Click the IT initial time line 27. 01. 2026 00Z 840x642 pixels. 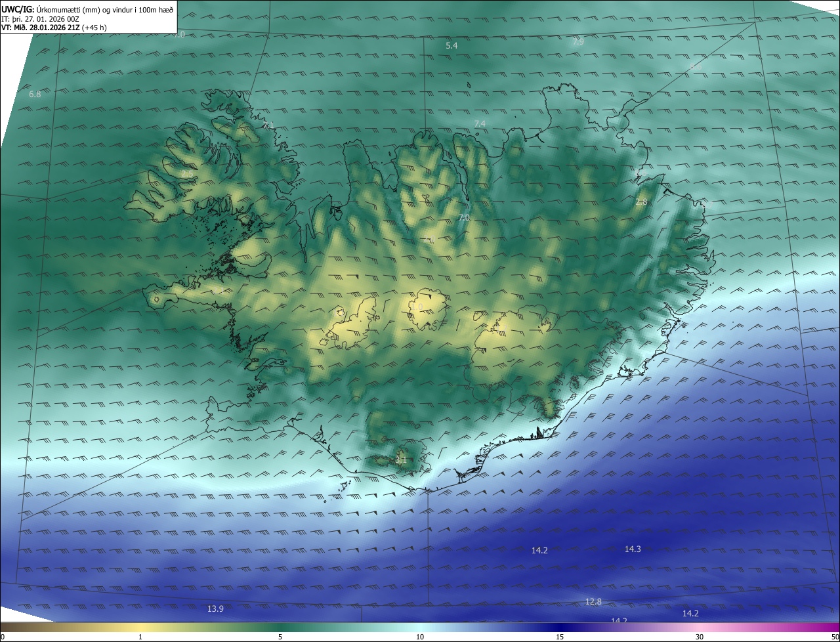coord(41,19)
